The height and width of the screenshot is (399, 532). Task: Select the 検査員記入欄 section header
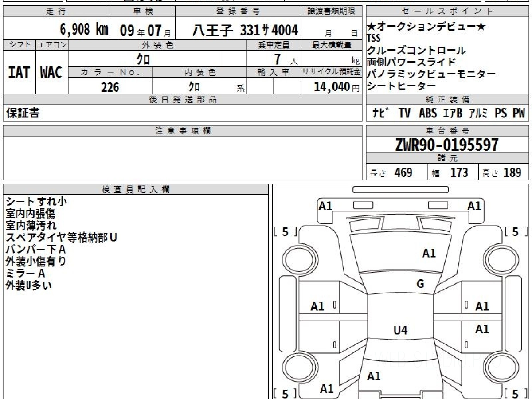(x=136, y=189)
